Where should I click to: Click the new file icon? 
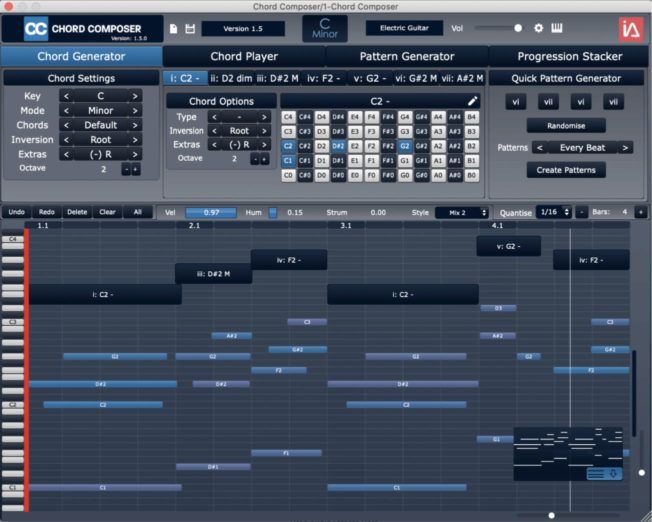click(x=174, y=29)
